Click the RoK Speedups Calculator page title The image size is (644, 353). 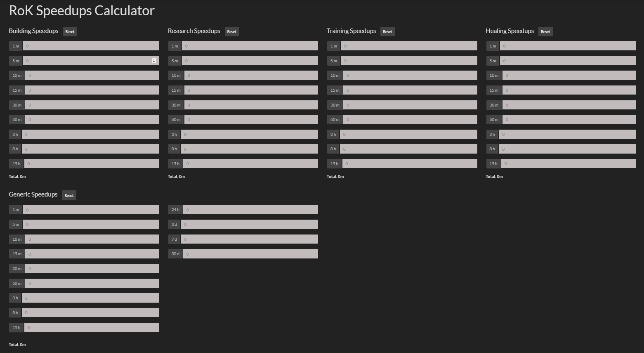coord(82,10)
